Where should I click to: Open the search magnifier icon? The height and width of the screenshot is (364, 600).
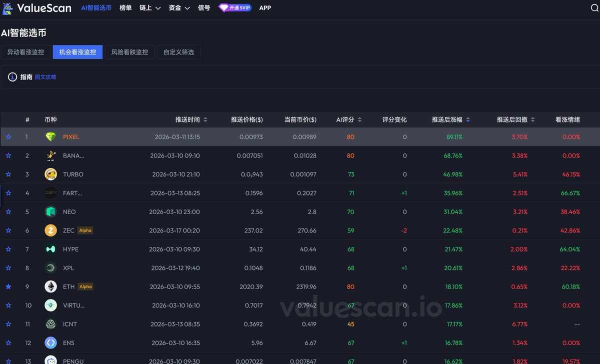coord(594,8)
